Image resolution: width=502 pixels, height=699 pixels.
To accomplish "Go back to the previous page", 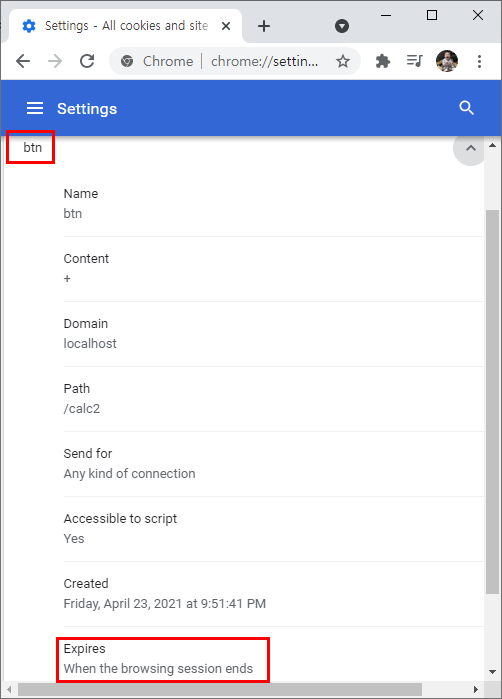I will tap(23, 61).
